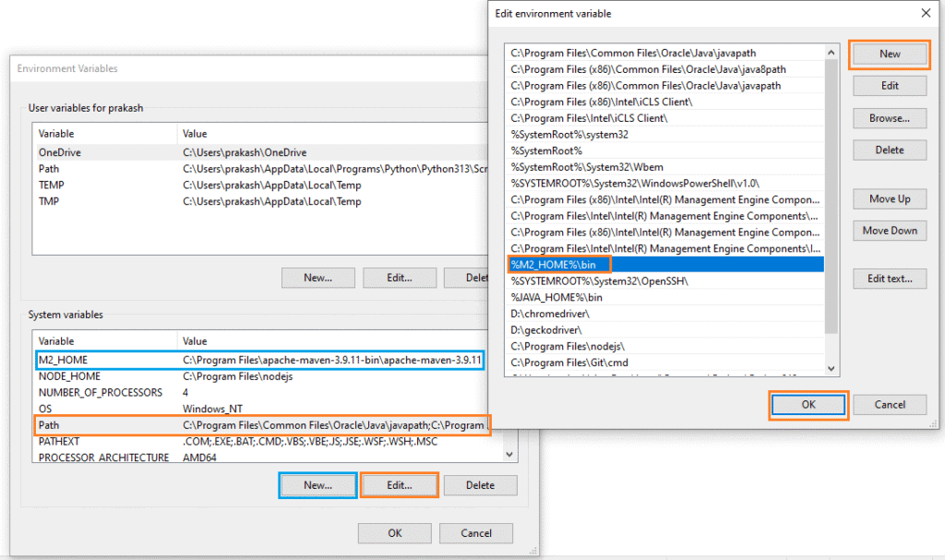The width and height of the screenshot is (945, 560).
Task: Click New in the Edit environment variable dialog
Action: pyautogui.click(x=889, y=54)
